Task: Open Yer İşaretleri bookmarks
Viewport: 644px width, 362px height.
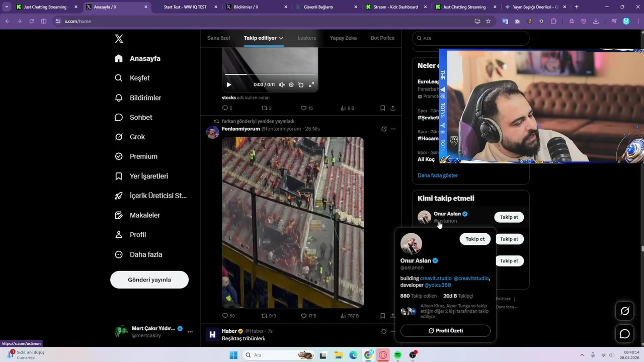Action: (x=141, y=176)
